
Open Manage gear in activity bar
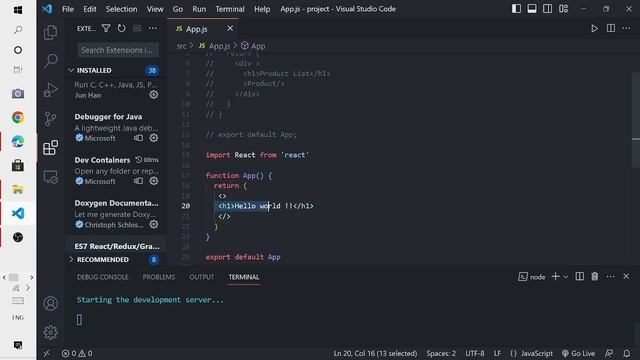click(x=51, y=333)
